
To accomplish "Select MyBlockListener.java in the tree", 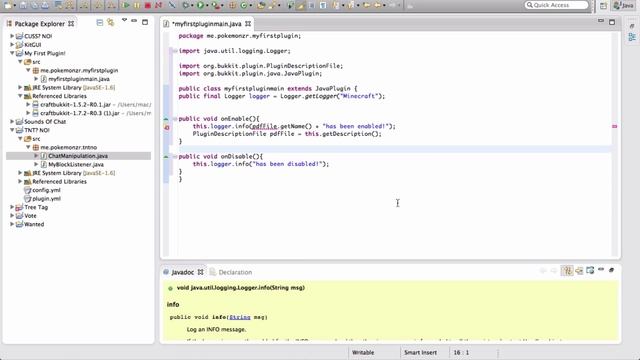I will point(76,164).
